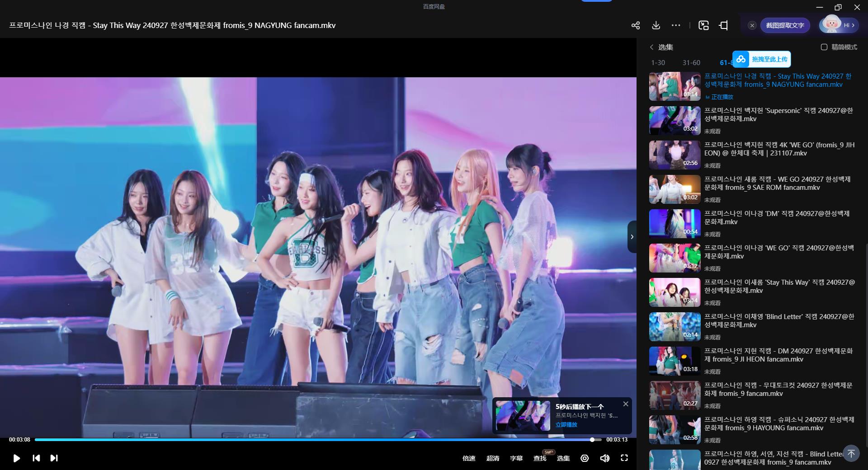The image size is (868, 470).
Task: Open the more options menu
Action: click(676, 25)
